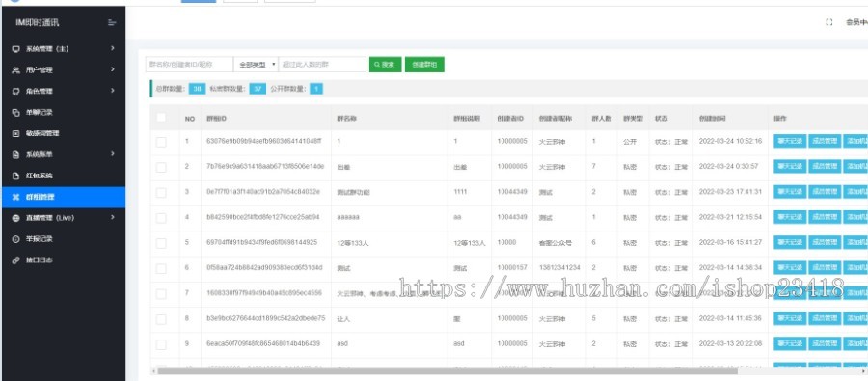Check the box for row NO 4
This screenshot has height=381, width=868.
click(161, 218)
